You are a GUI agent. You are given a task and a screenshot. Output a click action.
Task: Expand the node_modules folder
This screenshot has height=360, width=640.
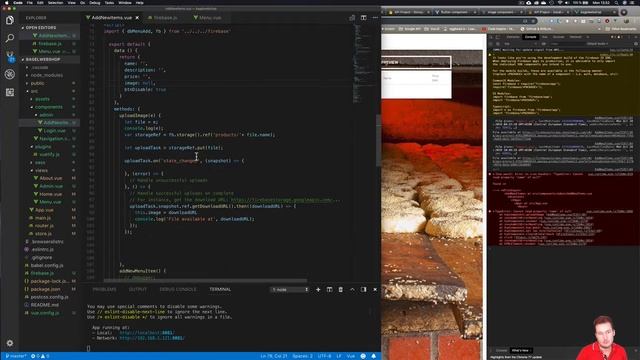pos(47,75)
